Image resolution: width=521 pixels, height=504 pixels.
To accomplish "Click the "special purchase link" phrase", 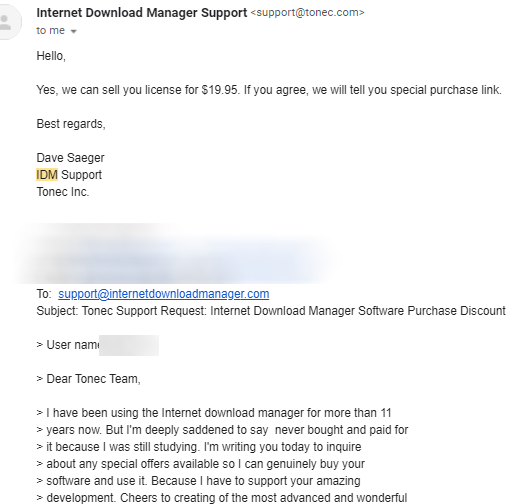I will pos(446,90).
